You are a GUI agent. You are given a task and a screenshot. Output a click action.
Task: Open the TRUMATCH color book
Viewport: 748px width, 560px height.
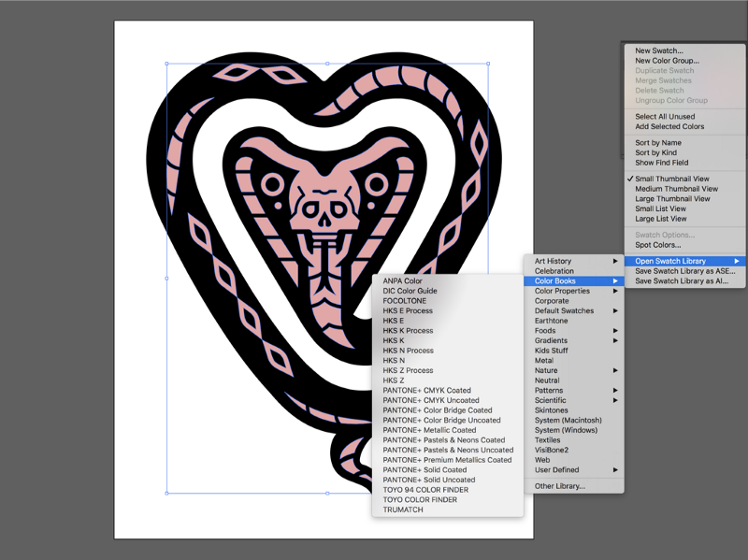[403, 510]
